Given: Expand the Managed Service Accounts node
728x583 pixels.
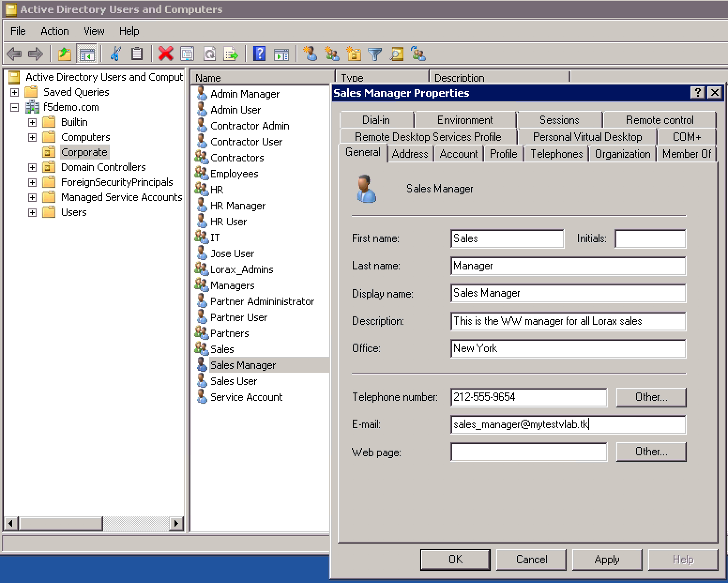Looking at the screenshot, I should point(32,197).
